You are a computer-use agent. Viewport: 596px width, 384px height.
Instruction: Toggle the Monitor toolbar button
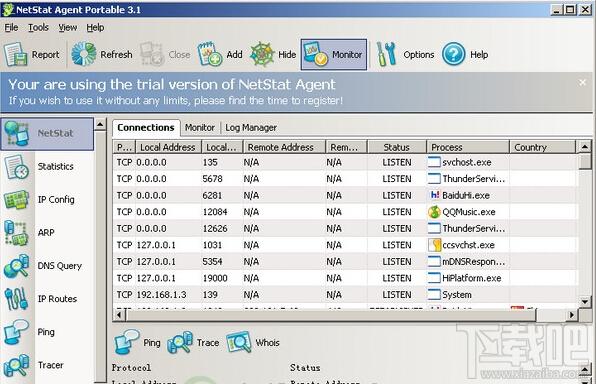coord(334,55)
